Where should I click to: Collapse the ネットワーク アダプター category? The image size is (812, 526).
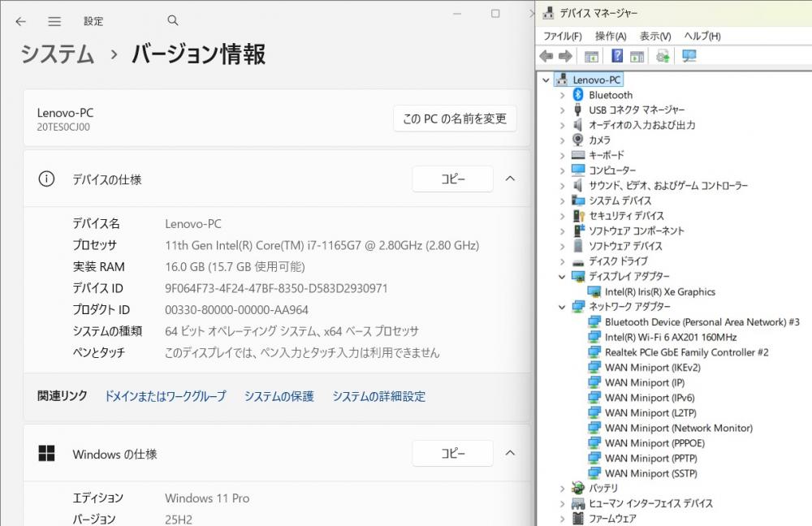(x=562, y=307)
